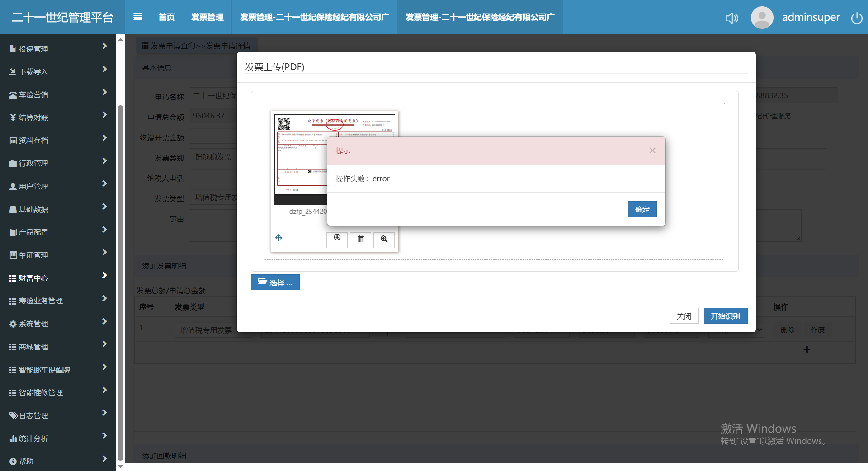Click the speaker notification icon
Image resolution: width=868 pixels, height=471 pixels.
click(x=732, y=18)
